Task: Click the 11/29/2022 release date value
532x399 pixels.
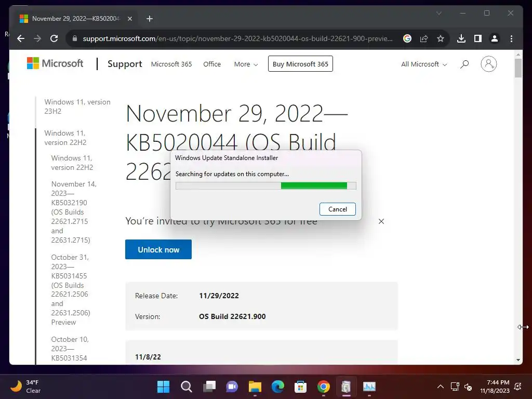Action: coord(219,296)
